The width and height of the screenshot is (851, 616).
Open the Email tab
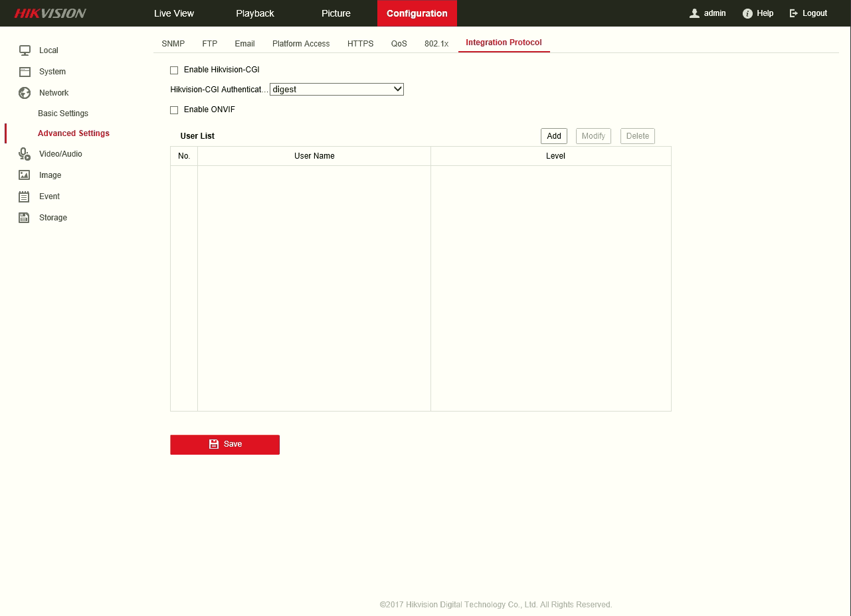pyautogui.click(x=244, y=44)
